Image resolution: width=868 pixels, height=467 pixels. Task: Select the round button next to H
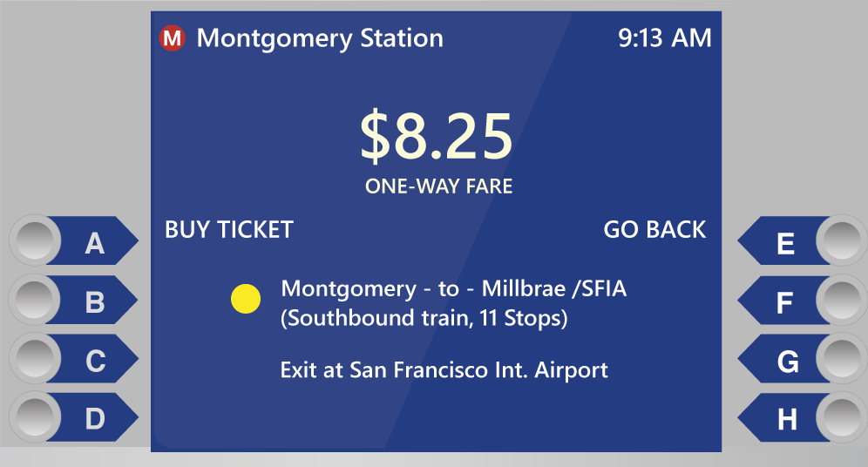pos(842,417)
